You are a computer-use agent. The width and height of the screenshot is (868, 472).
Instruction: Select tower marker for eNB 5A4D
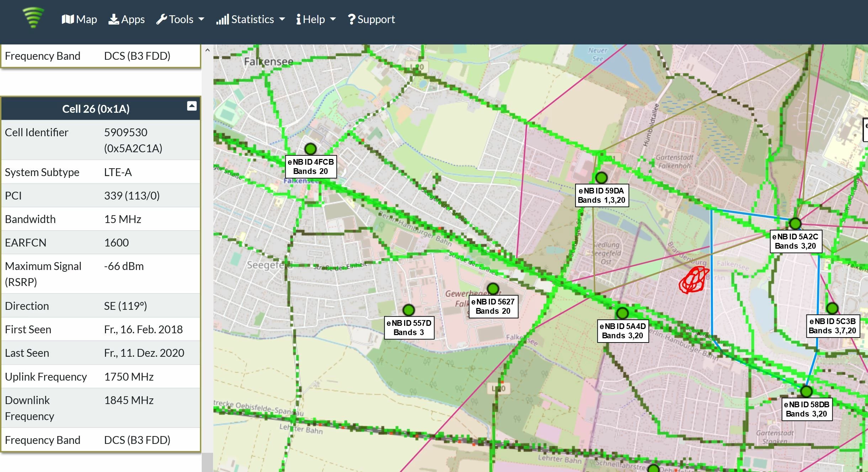click(x=622, y=313)
